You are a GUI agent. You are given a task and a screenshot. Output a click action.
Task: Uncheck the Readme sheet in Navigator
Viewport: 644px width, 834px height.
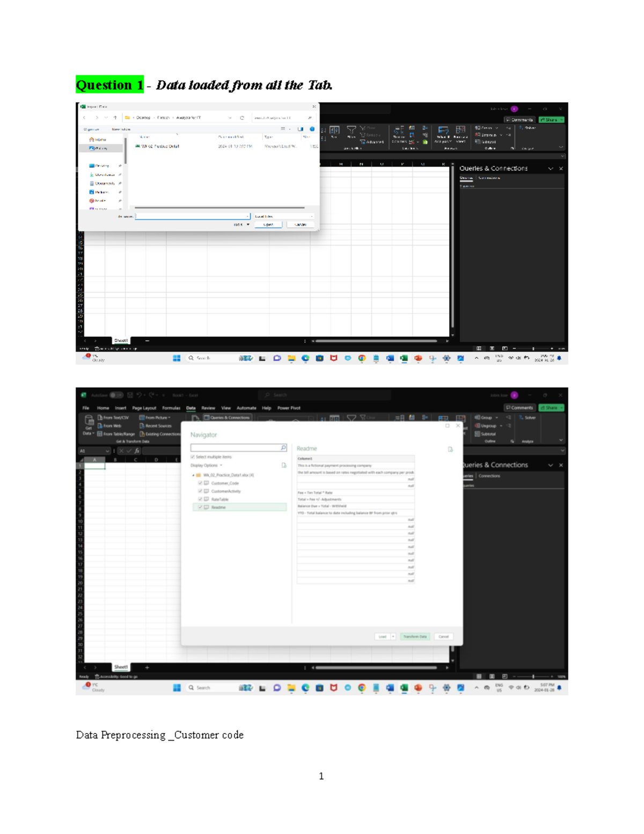coord(200,507)
